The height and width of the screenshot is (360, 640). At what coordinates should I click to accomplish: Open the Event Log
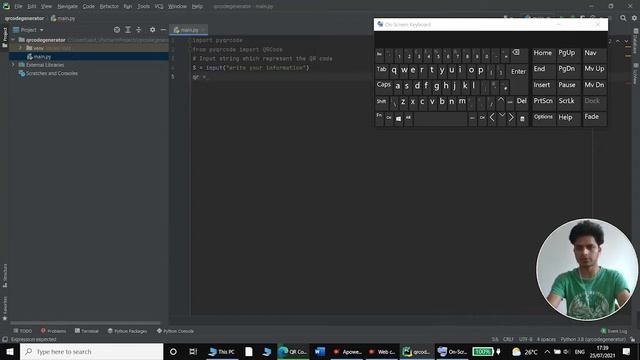[614, 331]
